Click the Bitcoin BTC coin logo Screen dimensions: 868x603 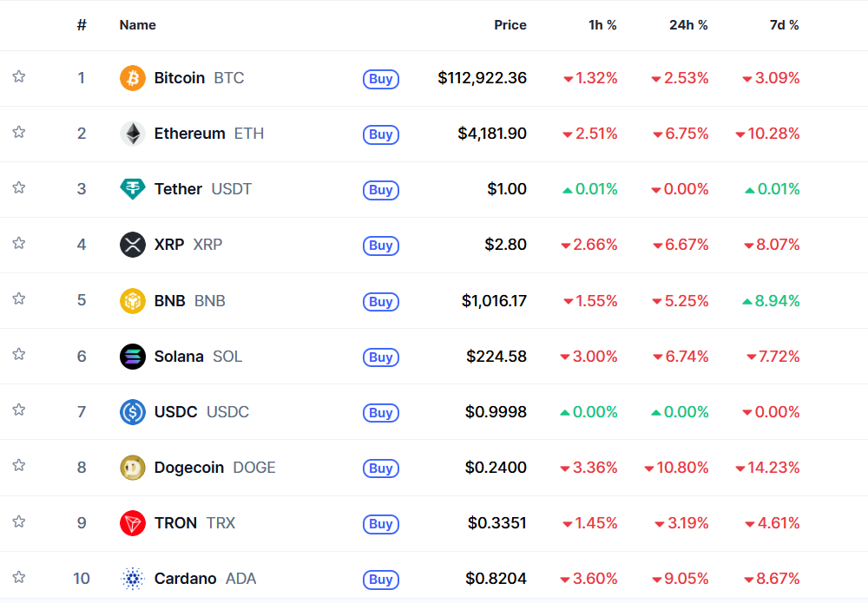[132, 78]
